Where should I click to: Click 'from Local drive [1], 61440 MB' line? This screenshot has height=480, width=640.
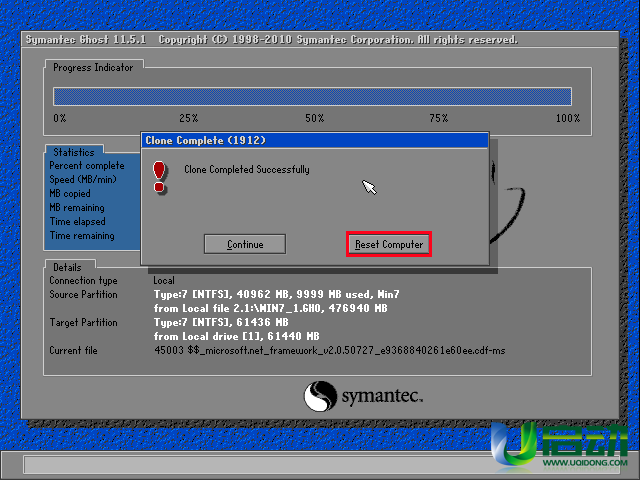[x=236, y=336]
